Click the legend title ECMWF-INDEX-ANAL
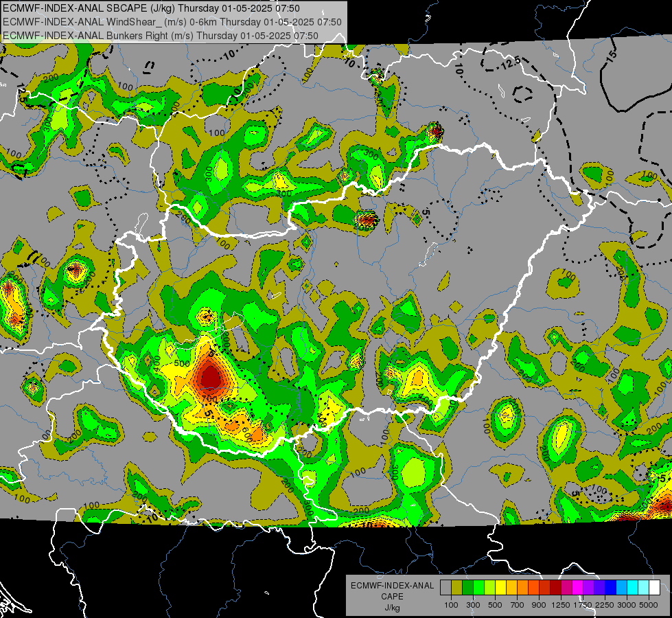The height and width of the screenshot is (618, 672). click(392, 586)
